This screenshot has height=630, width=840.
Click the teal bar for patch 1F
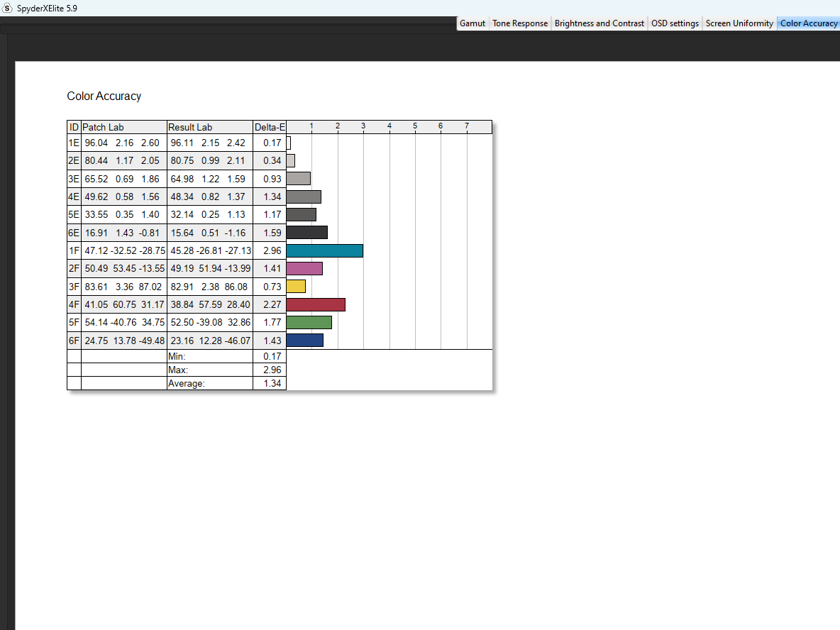pyautogui.click(x=324, y=250)
